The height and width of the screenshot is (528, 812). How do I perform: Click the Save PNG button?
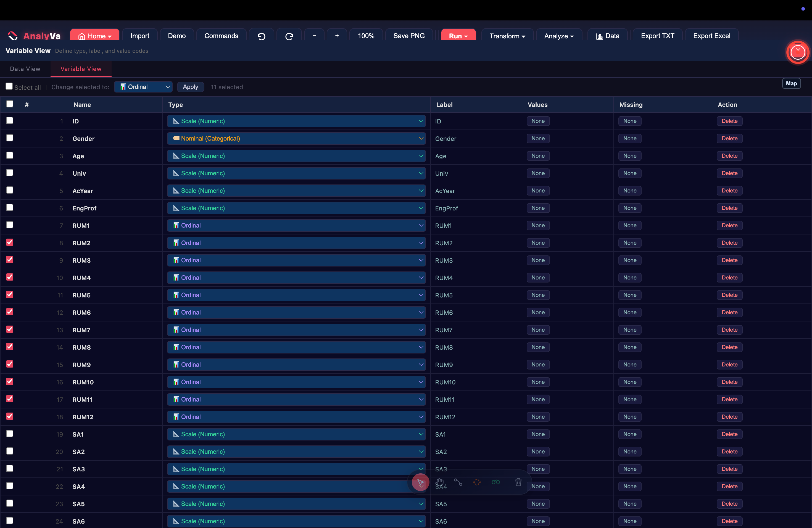(x=409, y=36)
